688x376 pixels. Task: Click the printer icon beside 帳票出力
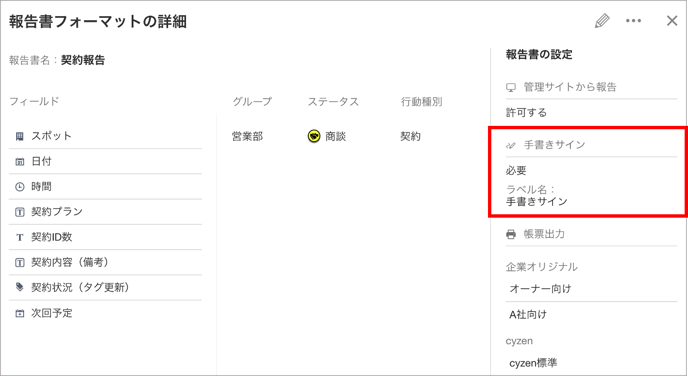click(x=511, y=234)
